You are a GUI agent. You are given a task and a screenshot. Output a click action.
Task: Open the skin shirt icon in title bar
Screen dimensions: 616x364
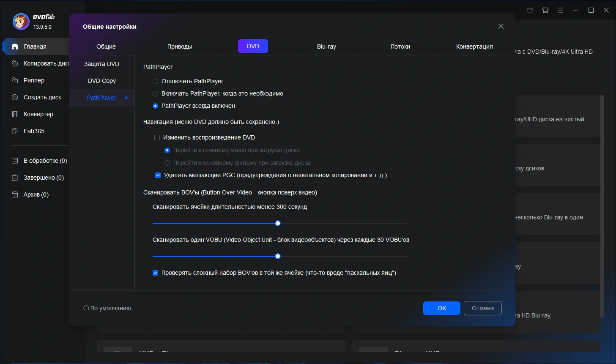coord(545,10)
